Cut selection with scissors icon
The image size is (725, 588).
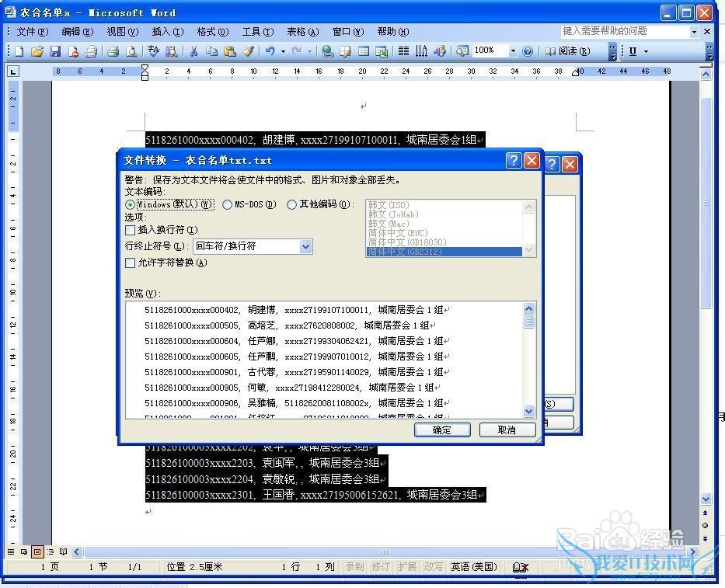tap(193, 50)
